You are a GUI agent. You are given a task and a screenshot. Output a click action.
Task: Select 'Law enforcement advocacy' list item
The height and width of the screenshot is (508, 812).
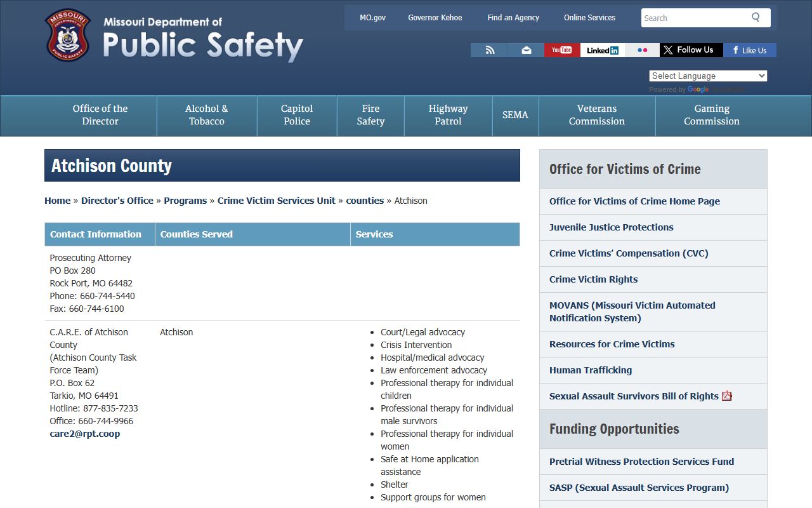pos(434,370)
